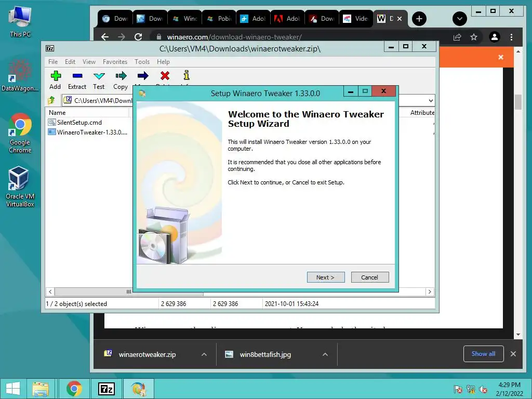Go back in Chrome browser

pos(105,37)
